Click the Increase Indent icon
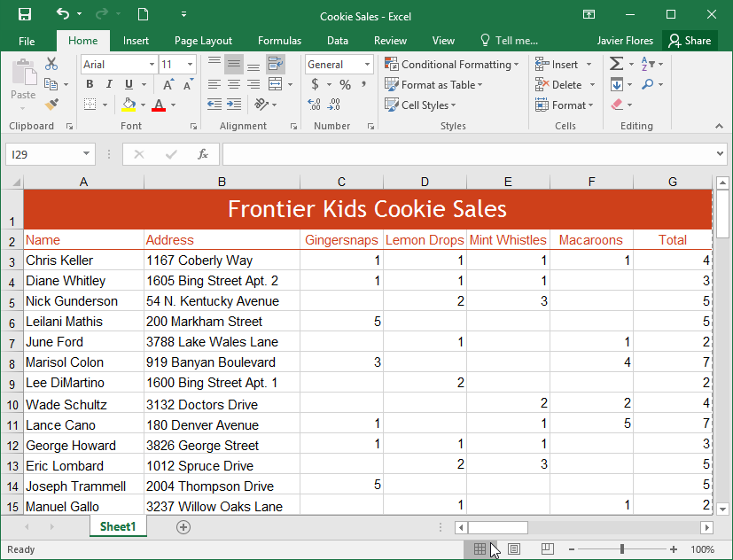 [234, 105]
